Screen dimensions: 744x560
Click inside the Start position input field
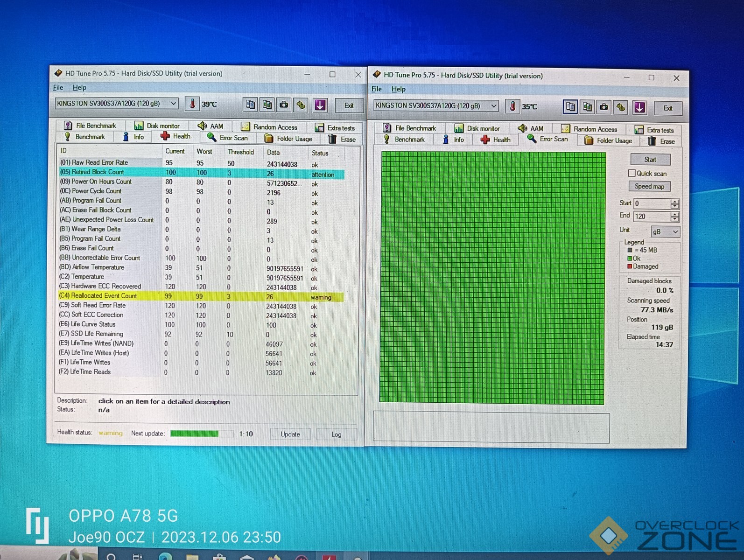(651, 203)
